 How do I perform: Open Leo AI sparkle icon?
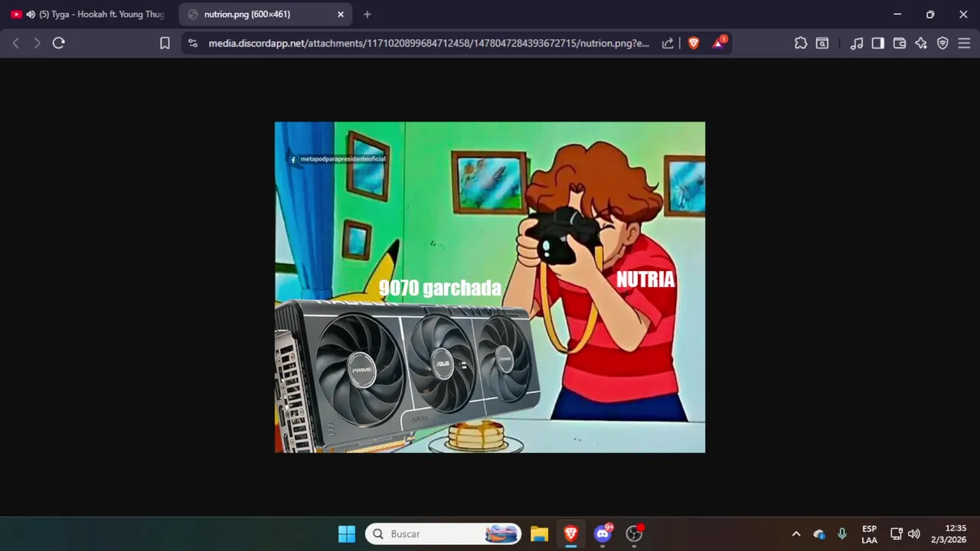[x=921, y=44]
